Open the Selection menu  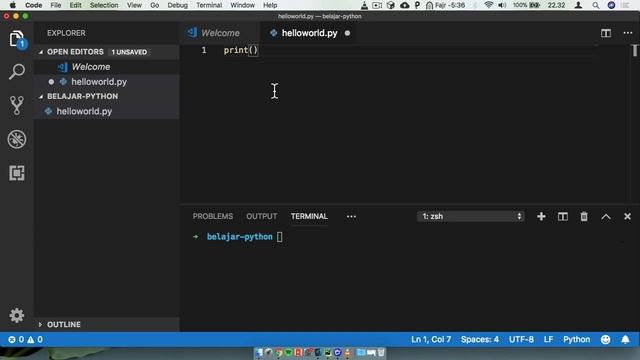click(104, 5)
